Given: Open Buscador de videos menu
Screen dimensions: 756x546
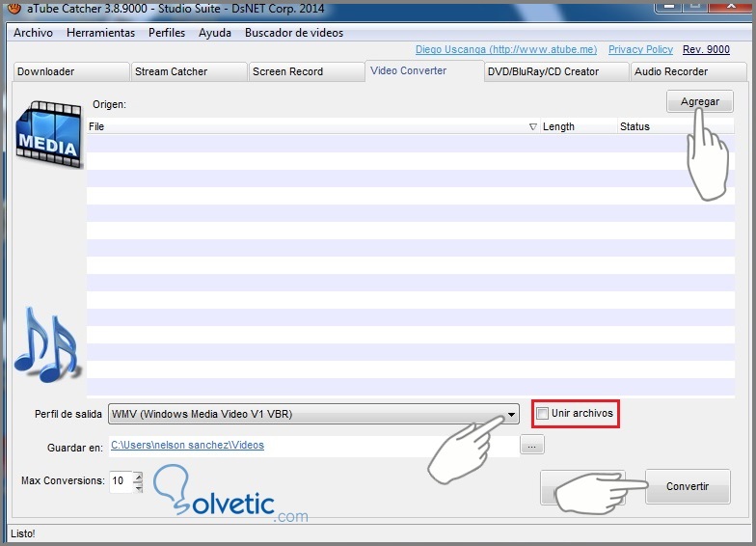Looking at the screenshot, I should coord(294,33).
